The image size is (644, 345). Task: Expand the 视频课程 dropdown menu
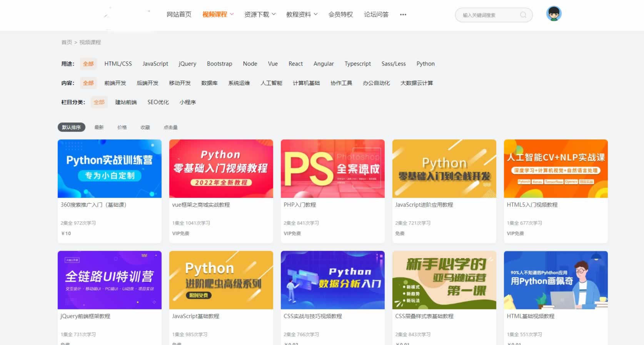(x=218, y=15)
